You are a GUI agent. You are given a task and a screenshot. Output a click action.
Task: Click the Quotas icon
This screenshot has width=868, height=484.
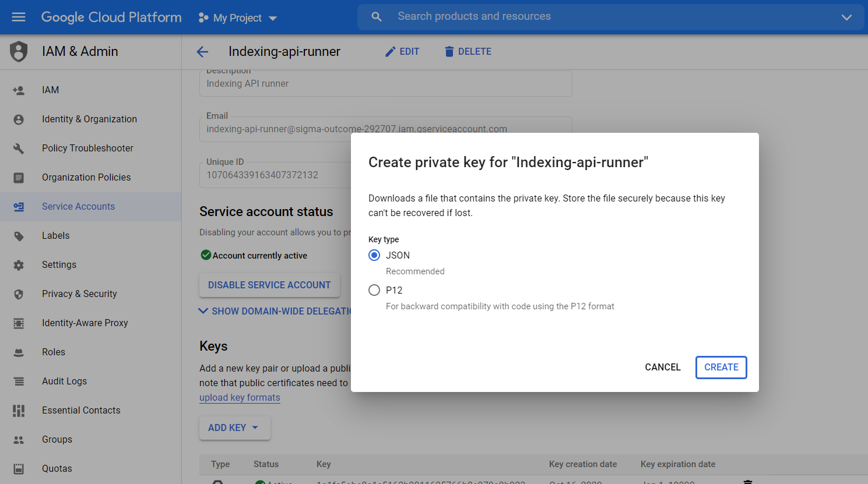19,469
